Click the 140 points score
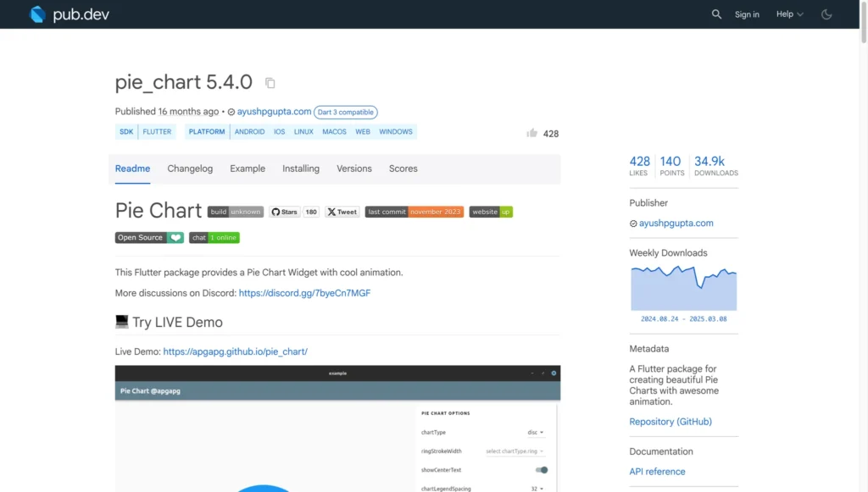 tap(671, 165)
